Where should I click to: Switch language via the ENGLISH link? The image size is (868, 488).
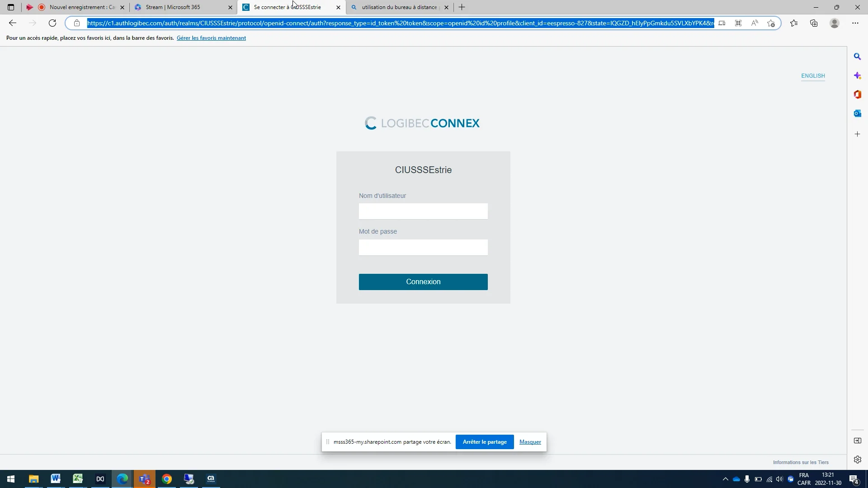tap(813, 76)
